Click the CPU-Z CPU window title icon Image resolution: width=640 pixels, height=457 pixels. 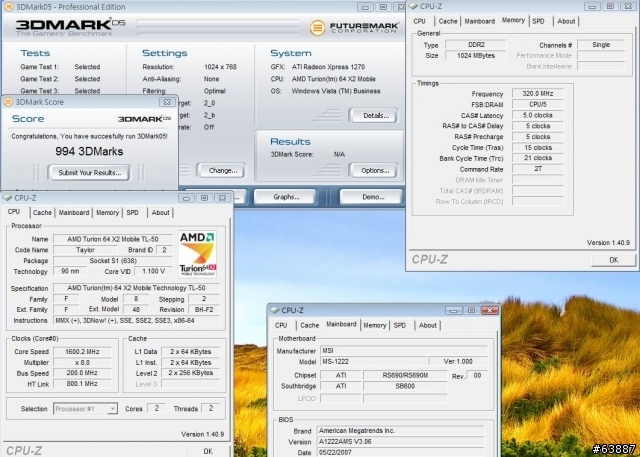(x=7, y=198)
